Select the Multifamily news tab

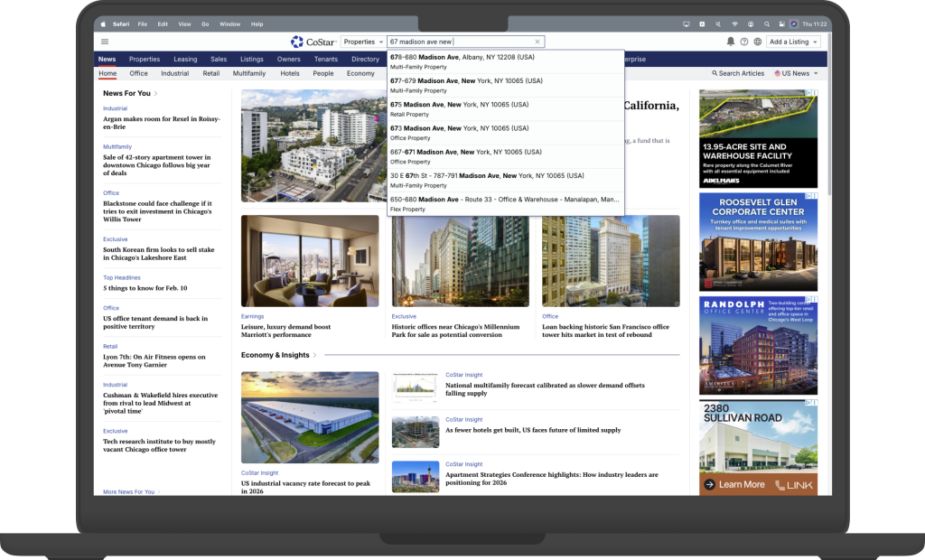(x=248, y=73)
